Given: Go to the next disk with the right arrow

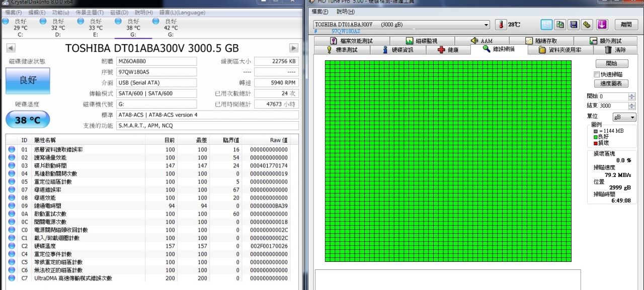Looking at the screenshot, I should 294,48.
